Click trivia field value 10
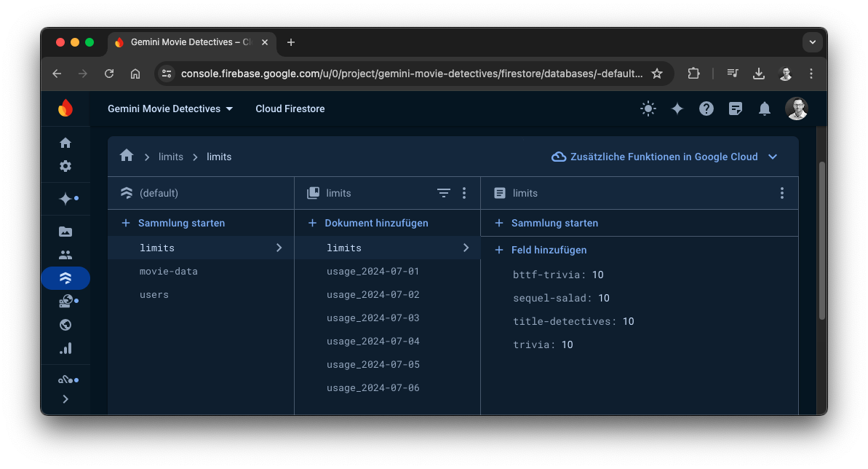This screenshot has height=469, width=868. click(x=568, y=344)
